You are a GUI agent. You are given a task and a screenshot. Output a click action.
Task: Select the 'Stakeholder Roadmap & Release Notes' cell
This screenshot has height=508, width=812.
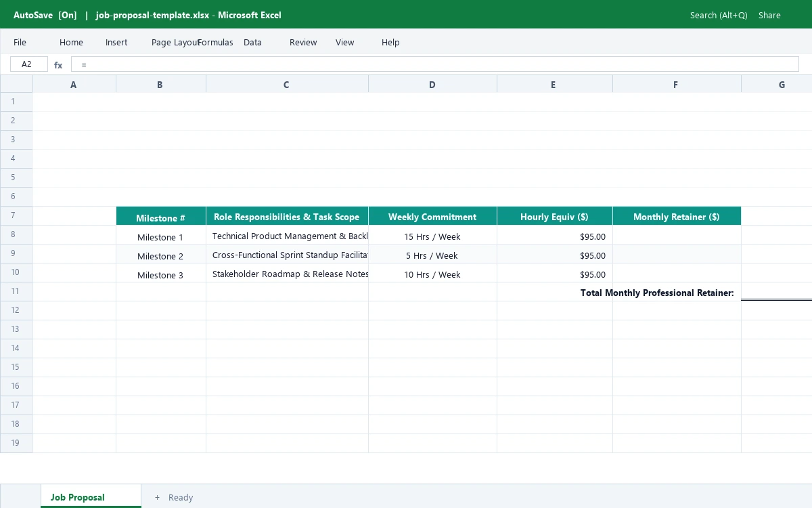click(x=287, y=273)
